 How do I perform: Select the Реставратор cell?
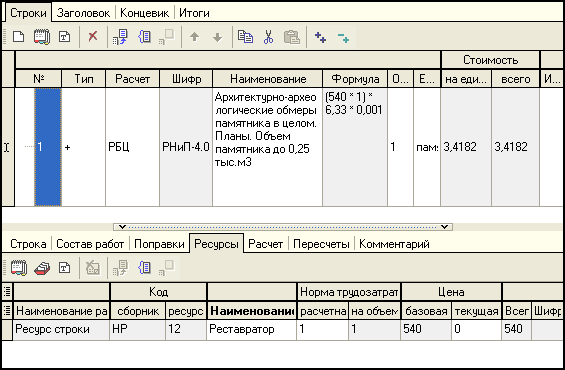[x=252, y=329]
